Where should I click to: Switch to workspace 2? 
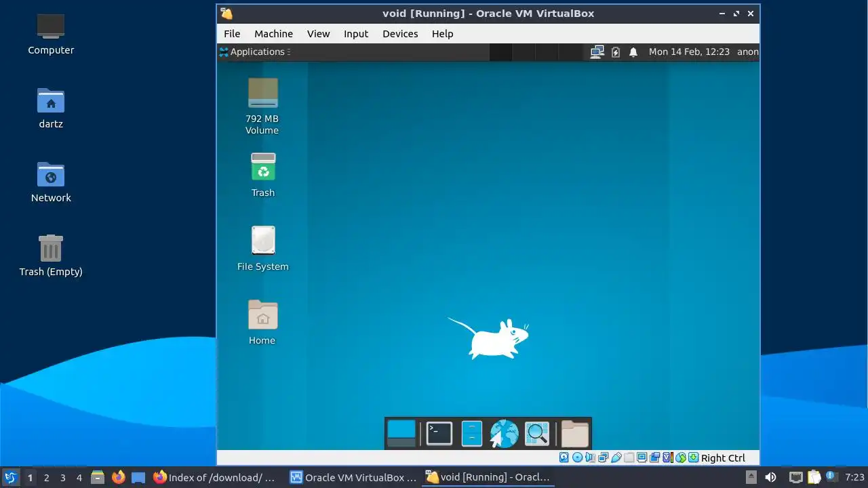coord(46,477)
